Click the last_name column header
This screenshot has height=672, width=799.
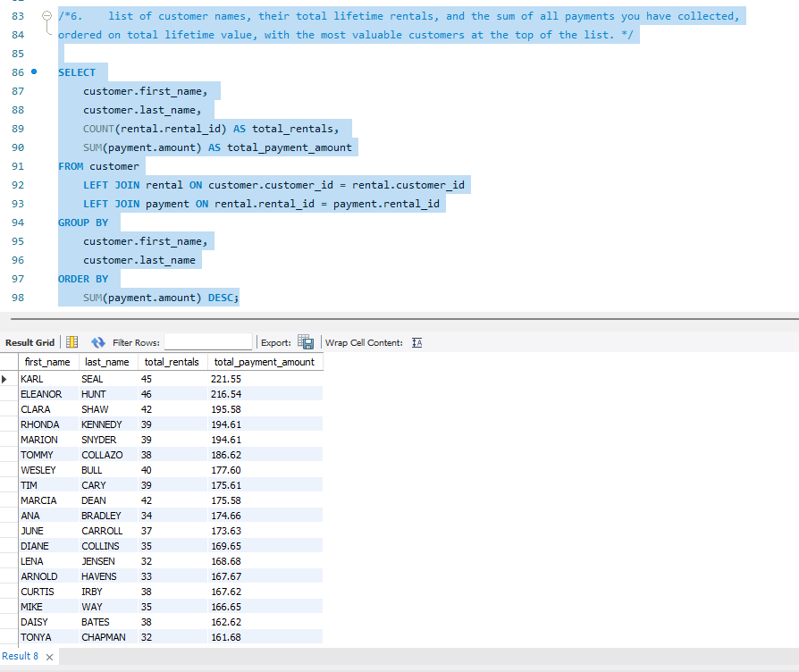107,361
